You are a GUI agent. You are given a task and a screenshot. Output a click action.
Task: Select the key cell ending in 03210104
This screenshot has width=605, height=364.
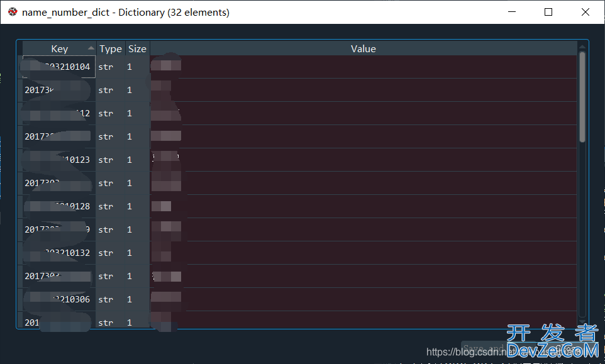click(59, 67)
